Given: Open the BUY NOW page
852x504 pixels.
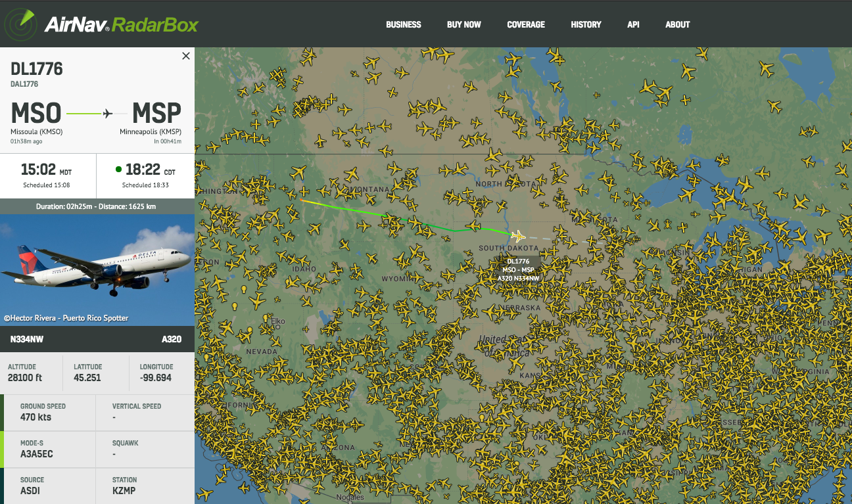Looking at the screenshot, I should click(x=464, y=24).
